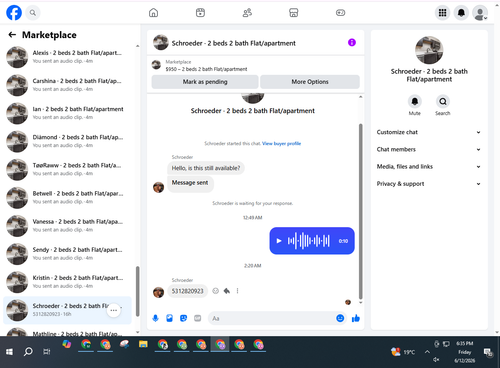This screenshot has width=500, height=368.
Task: Open the weather widget showing 19°C
Action: click(403, 352)
